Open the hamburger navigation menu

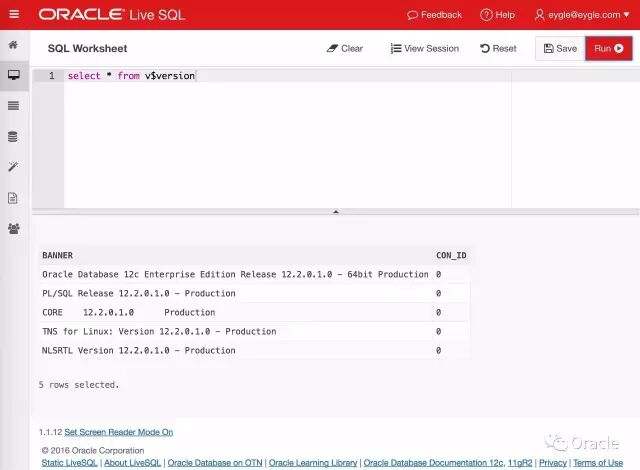click(14, 15)
